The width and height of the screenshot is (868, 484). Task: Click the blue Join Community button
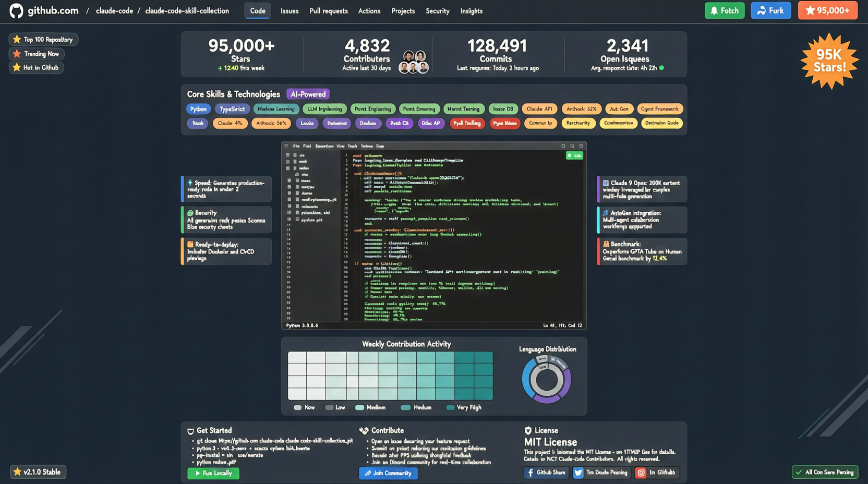click(388, 473)
